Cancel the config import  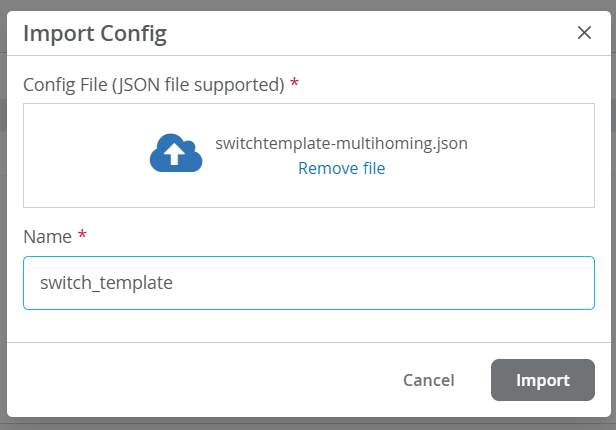tap(428, 380)
